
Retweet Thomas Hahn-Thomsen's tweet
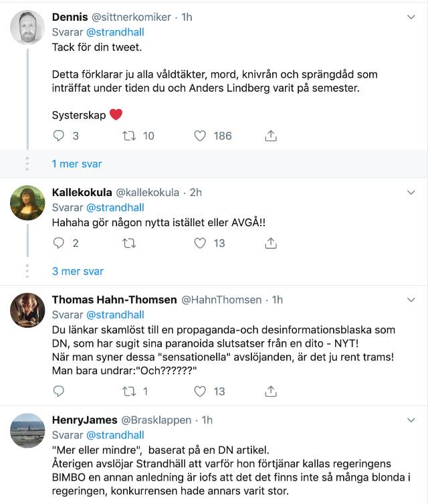pyautogui.click(x=131, y=391)
